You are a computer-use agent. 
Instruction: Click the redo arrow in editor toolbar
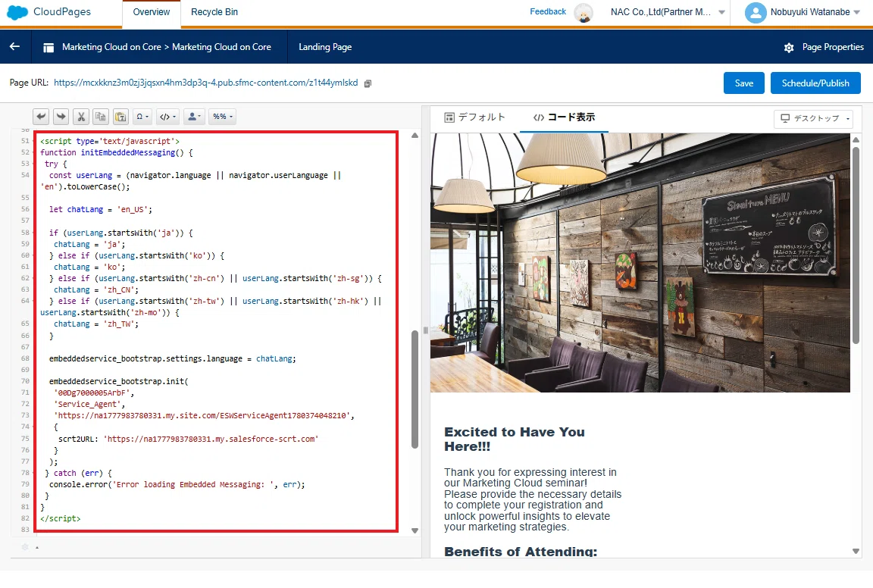61,117
